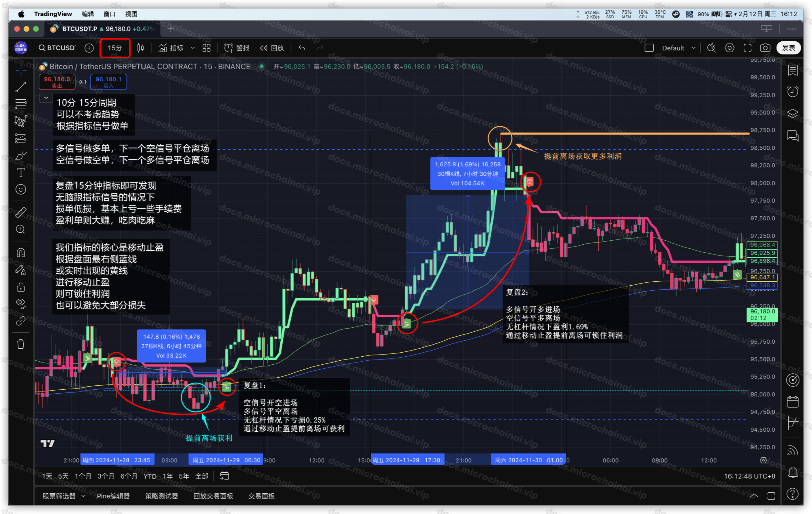Toggle lock all drawing tools
Image resolution: width=812 pixels, height=514 pixels.
[x=21, y=287]
